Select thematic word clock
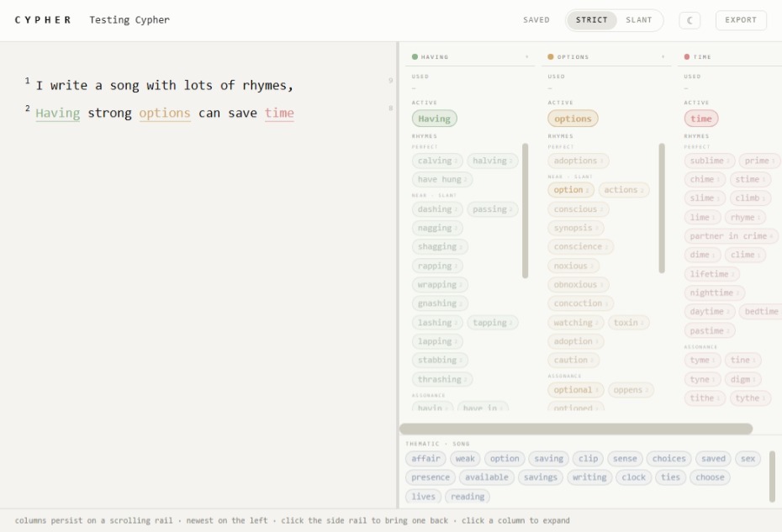Screen dimensions: 782x532 tap(633, 477)
